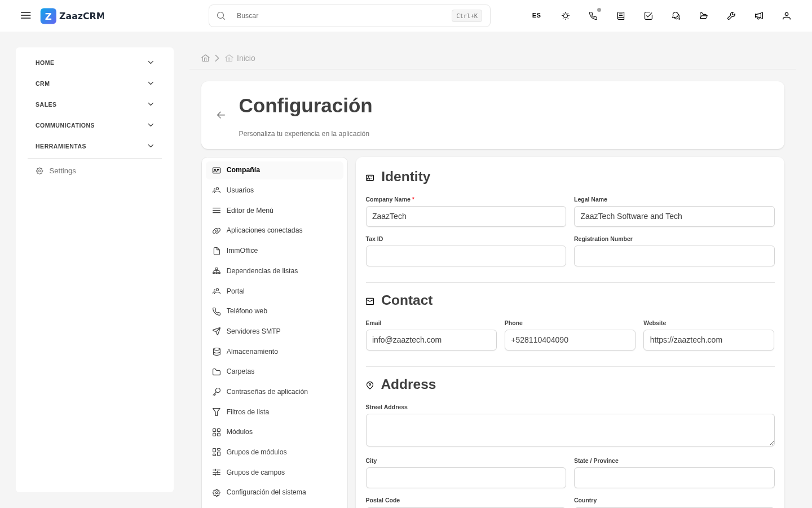Focus the Buscar search field

pyautogui.click(x=350, y=16)
